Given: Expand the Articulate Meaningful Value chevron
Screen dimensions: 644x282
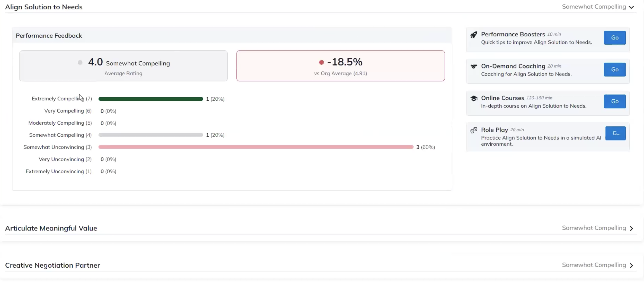Looking at the screenshot, I should coord(631,228).
